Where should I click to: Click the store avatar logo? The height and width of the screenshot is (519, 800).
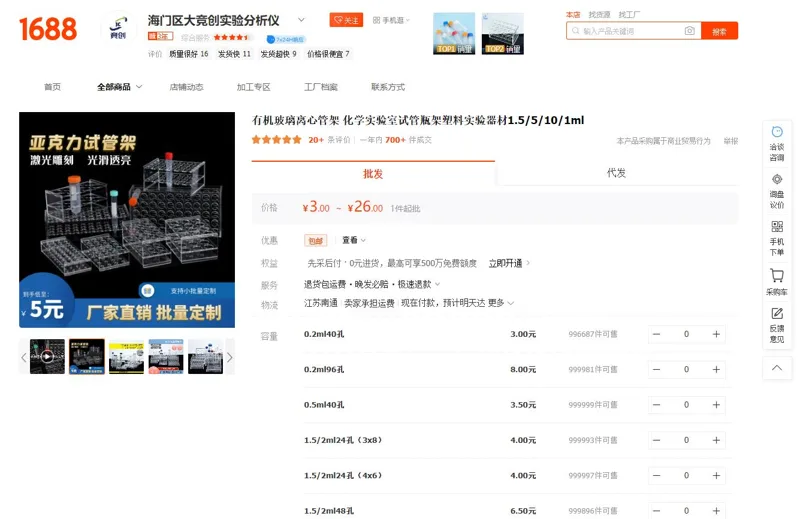pos(118,29)
